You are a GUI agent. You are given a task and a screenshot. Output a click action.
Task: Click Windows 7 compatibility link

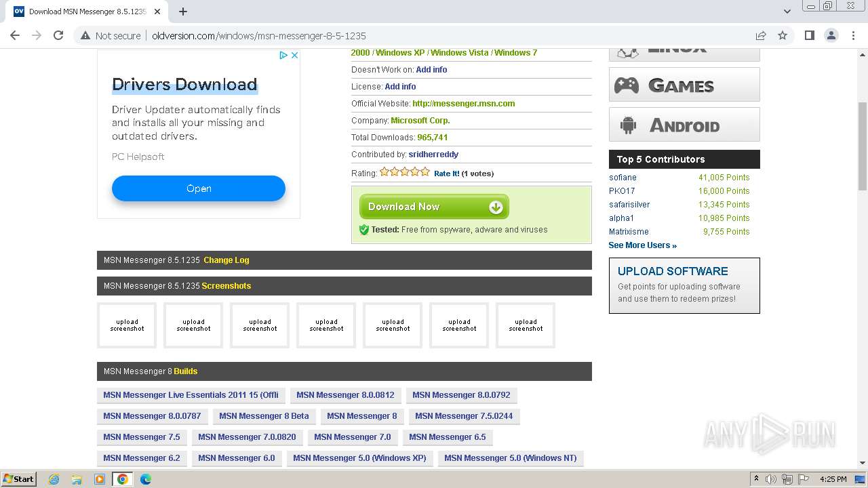click(x=515, y=53)
